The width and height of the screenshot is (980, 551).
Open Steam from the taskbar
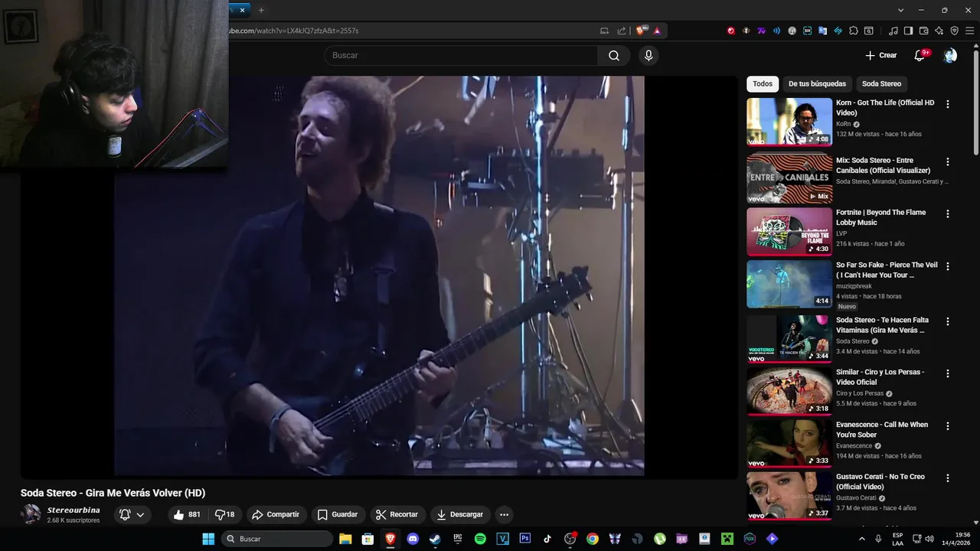pos(435,539)
